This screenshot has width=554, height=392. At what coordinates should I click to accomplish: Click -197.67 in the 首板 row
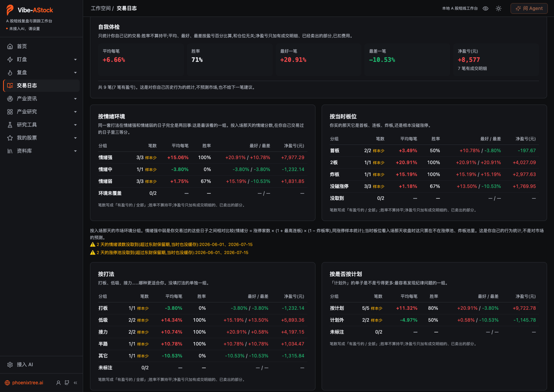click(x=527, y=151)
